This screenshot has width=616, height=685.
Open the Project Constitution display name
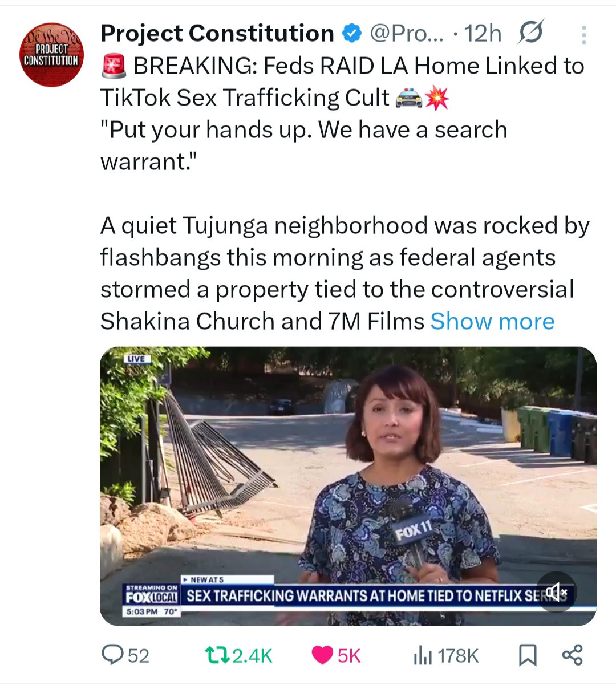tap(217, 34)
